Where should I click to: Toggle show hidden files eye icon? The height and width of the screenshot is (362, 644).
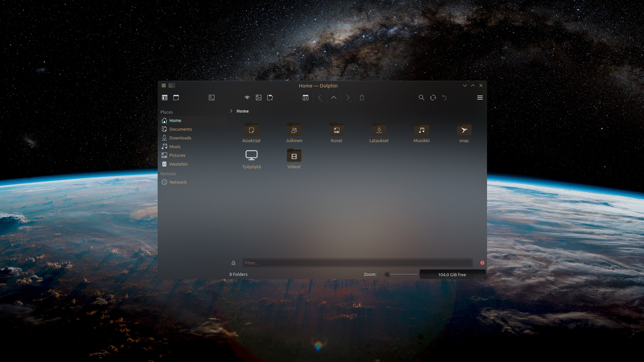pyautogui.click(x=247, y=98)
